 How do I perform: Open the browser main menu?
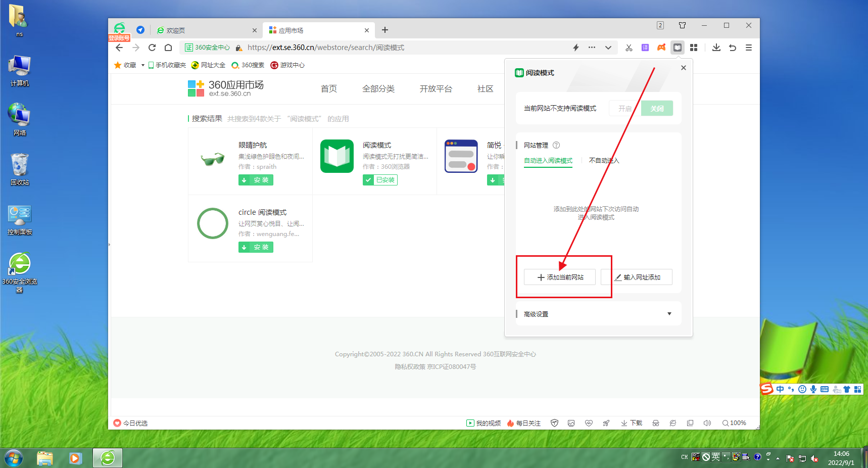pos(749,48)
